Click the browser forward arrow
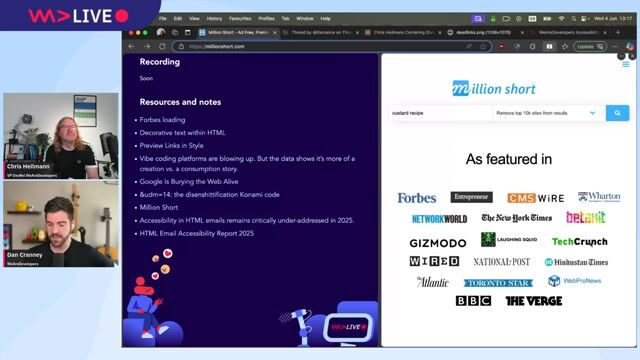 (x=147, y=47)
